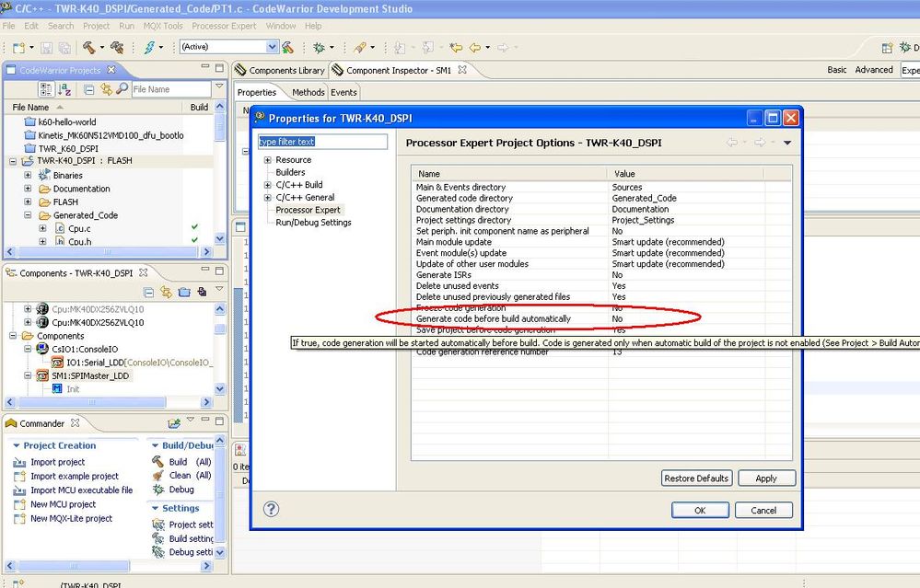
Task: Select the k60-hello-world project
Action: pyautogui.click(x=67, y=122)
